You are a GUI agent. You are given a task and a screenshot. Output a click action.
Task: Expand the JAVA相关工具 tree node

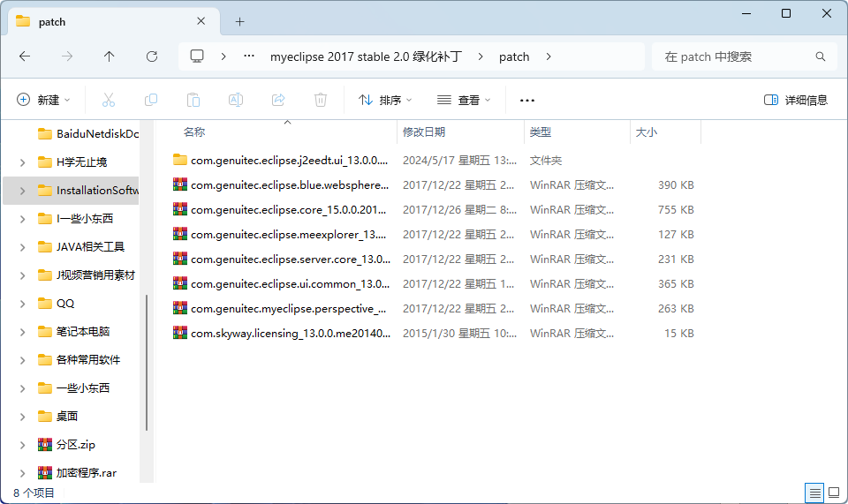[x=23, y=247]
